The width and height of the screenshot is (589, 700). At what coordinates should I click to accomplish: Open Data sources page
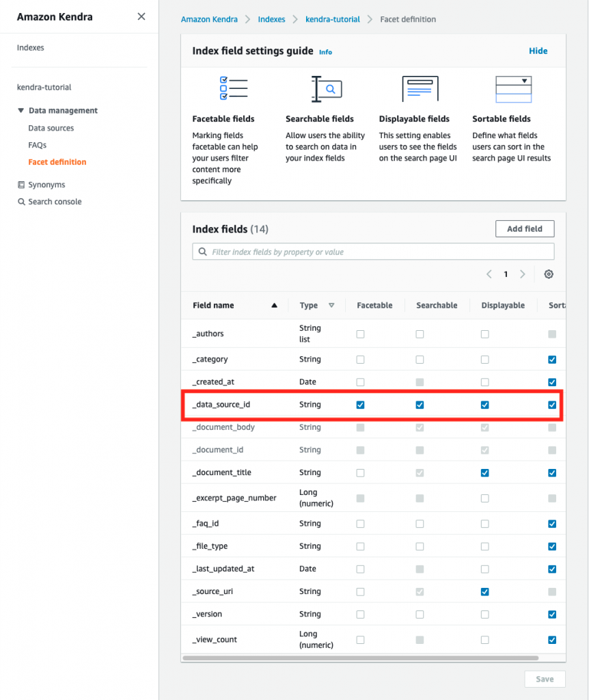click(x=51, y=128)
